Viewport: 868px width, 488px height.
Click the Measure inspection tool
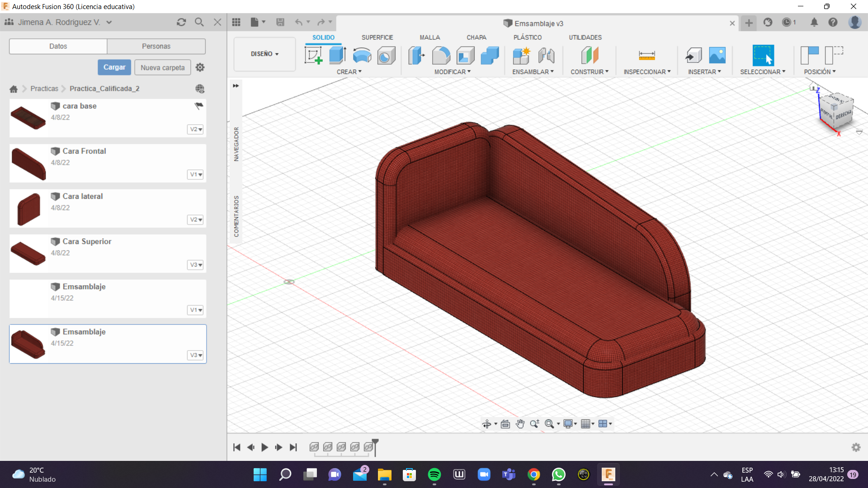click(x=646, y=56)
